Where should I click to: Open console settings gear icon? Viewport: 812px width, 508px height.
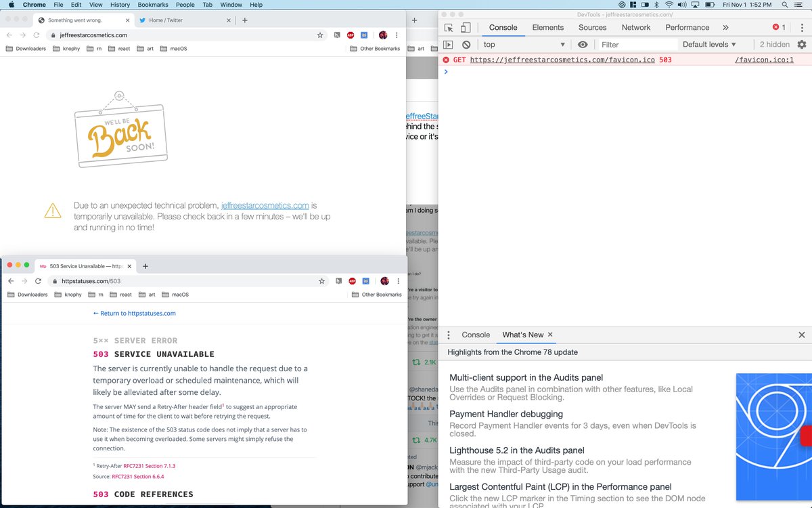point(802,45)
